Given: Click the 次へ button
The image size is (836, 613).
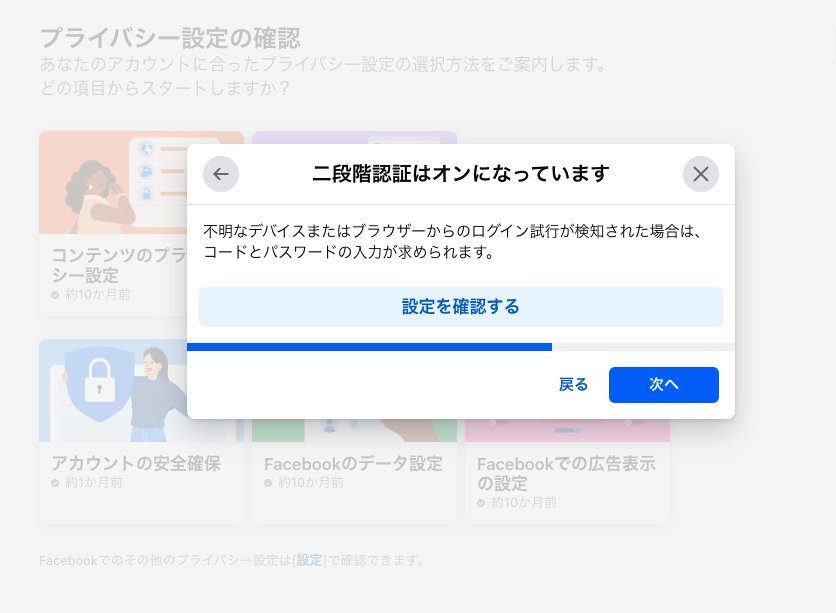Looking at the screenshot, I should (664, 385).
